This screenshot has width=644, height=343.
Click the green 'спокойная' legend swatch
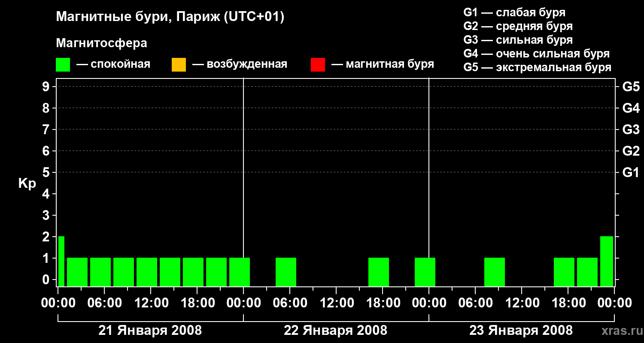(63, 64)
